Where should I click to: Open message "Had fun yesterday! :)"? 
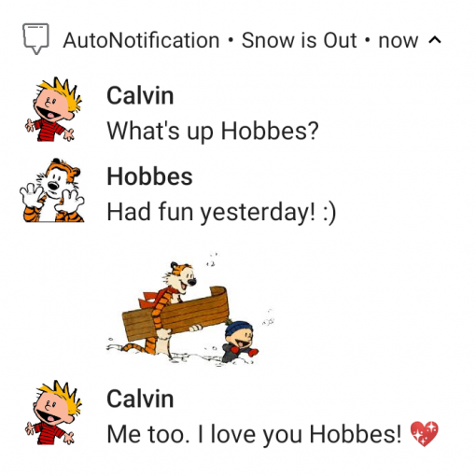point(221,212)
